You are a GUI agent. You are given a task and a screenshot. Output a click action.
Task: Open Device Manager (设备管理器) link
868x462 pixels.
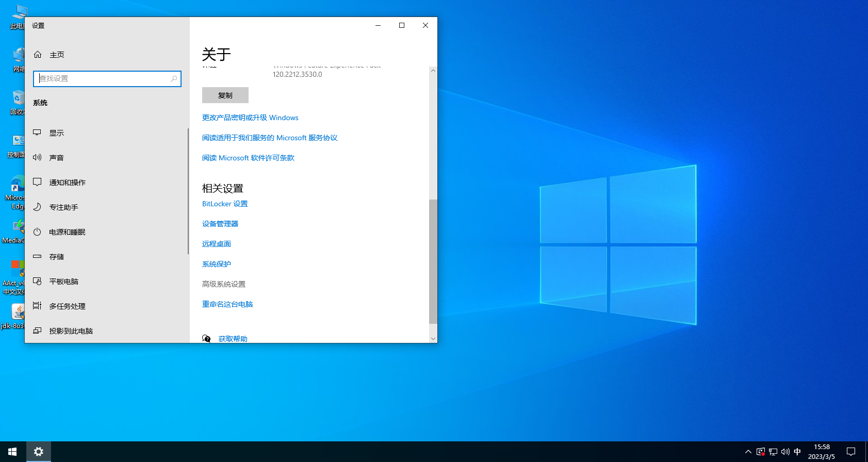220,224
